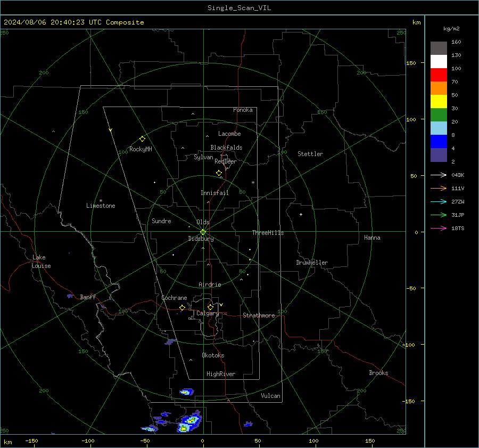Click the yellow diamond marker near RockyMH
The image size is (479, 448).
(142, 139)
